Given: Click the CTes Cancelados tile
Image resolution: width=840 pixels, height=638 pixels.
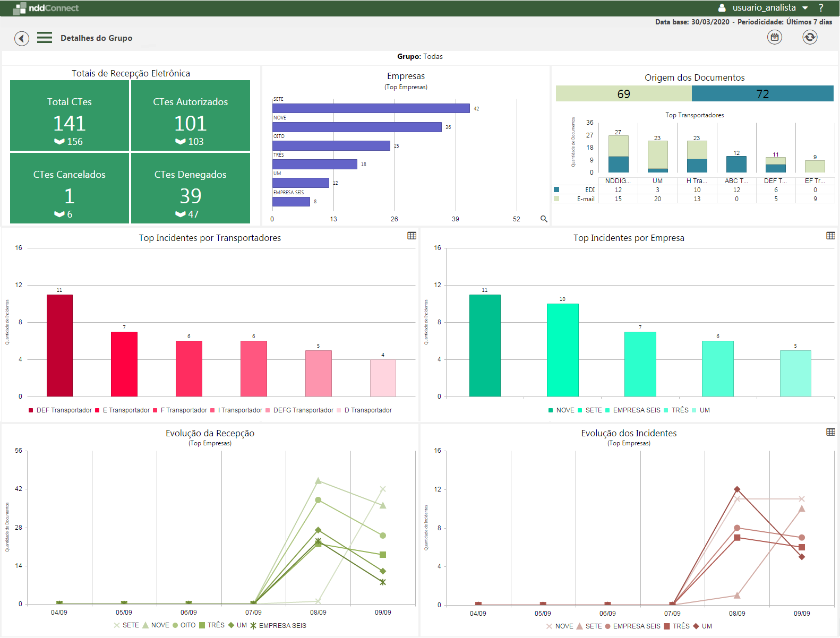Looking at the screenshot, I should 70,188.
